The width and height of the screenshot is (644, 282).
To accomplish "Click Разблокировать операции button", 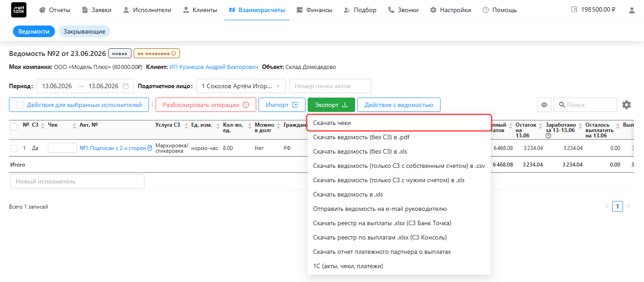I will pos(206,105).
